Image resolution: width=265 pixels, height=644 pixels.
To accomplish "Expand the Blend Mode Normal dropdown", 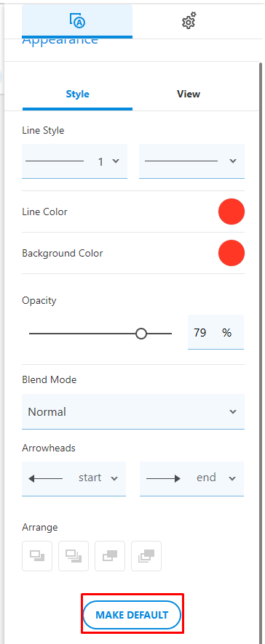I will pos(133,411).
